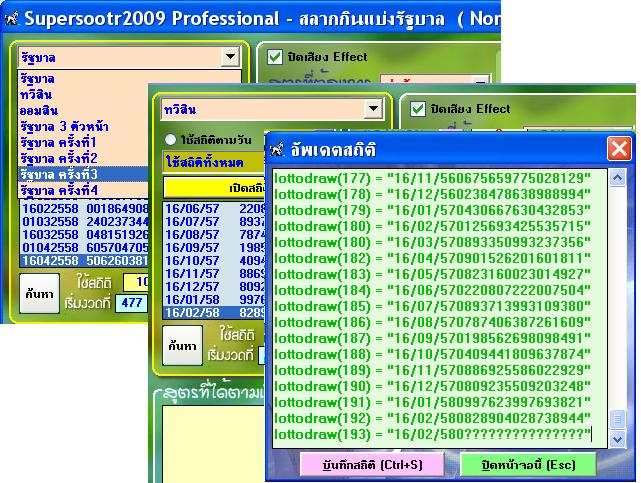This screenshot has width=641, height=483.
Task: Click the lottodraw(183) line
Action: (x=432, y=274)
